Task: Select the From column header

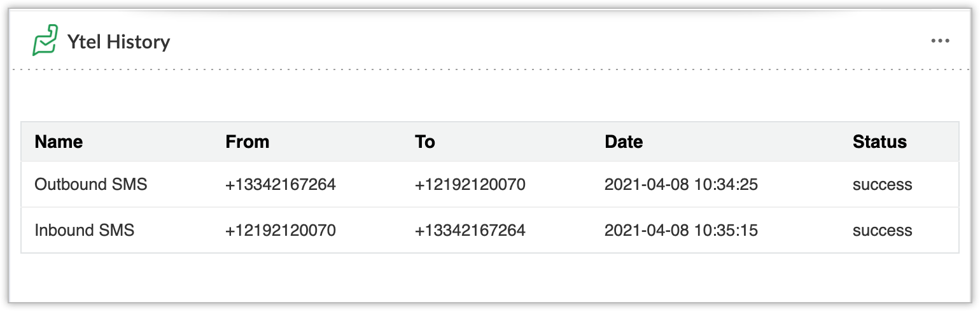Action: 247,141
